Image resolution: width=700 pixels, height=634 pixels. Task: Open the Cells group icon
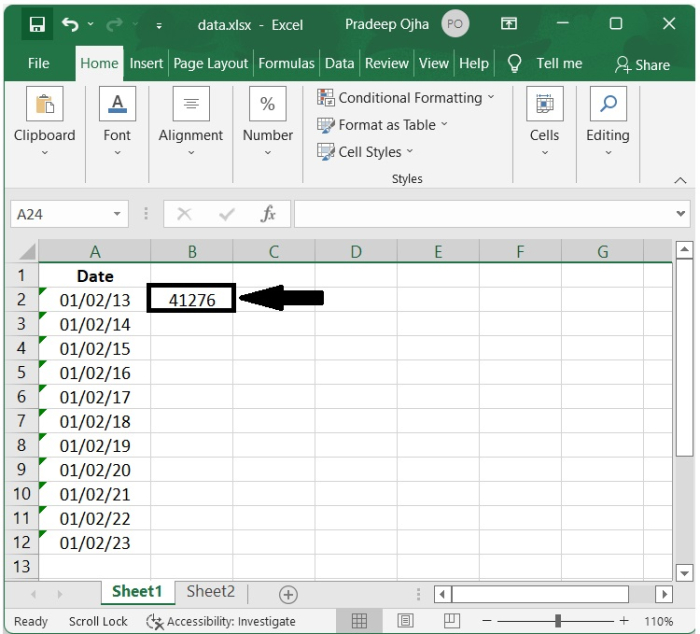pyautogui.click(x=545, y=104)
